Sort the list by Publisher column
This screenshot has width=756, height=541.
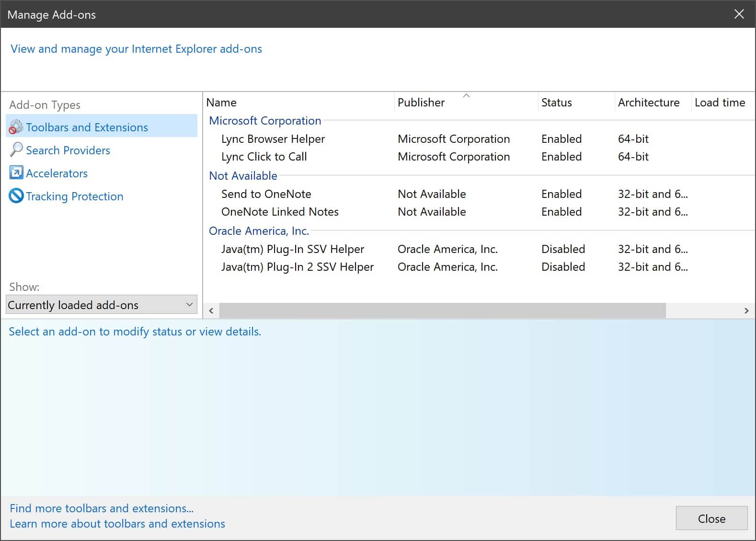(x=421, y=103)
